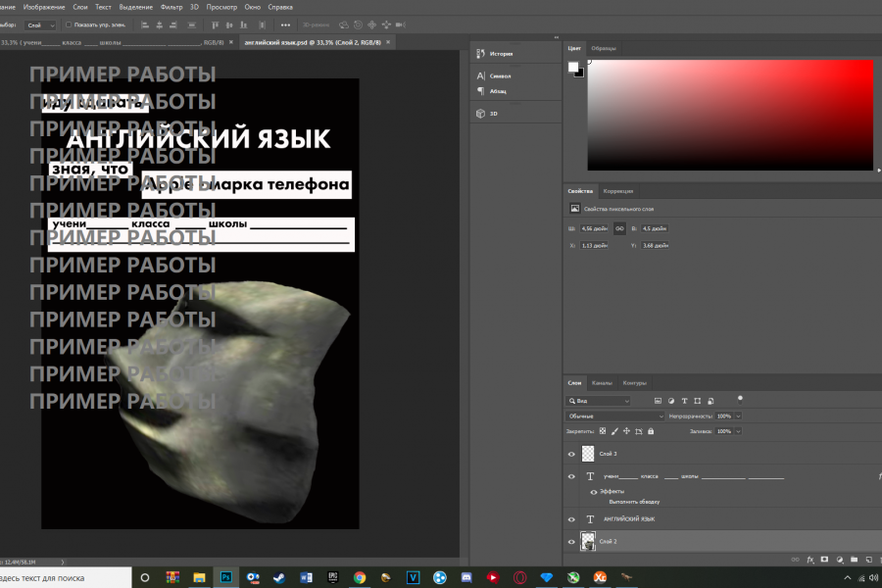
Task: Click the foreground color swatch
Action: coord(572,67)
